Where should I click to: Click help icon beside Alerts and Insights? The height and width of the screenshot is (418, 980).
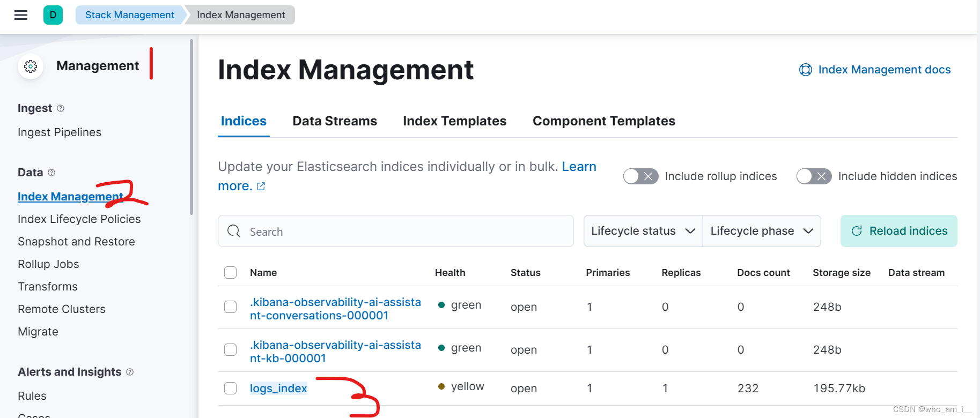pos(130,372)
